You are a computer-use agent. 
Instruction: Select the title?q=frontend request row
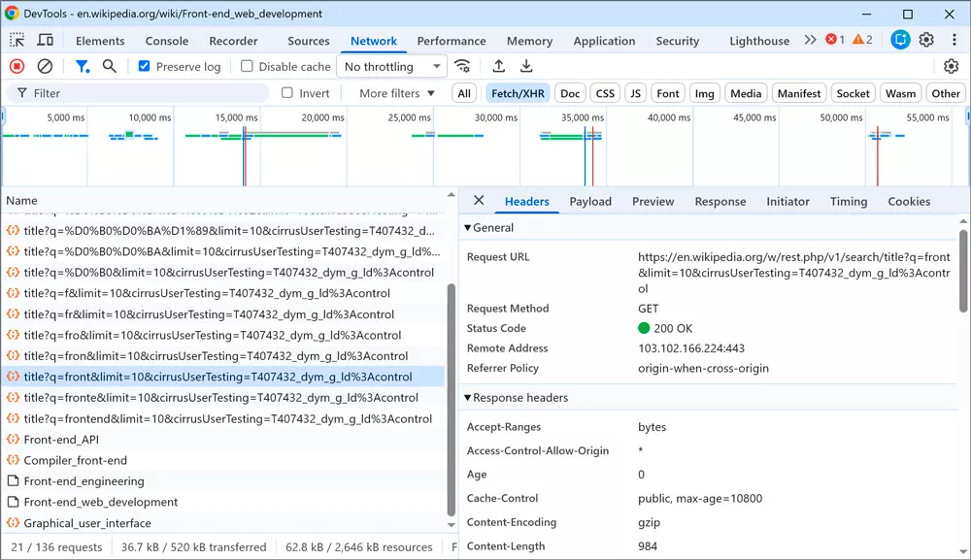pos(222,418)
